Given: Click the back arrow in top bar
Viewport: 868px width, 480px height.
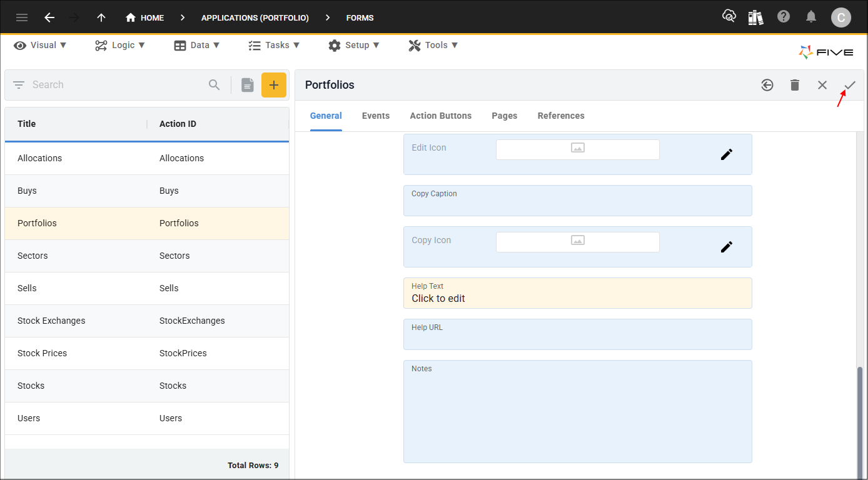Looking at the screenshot, I should (49, 17).
